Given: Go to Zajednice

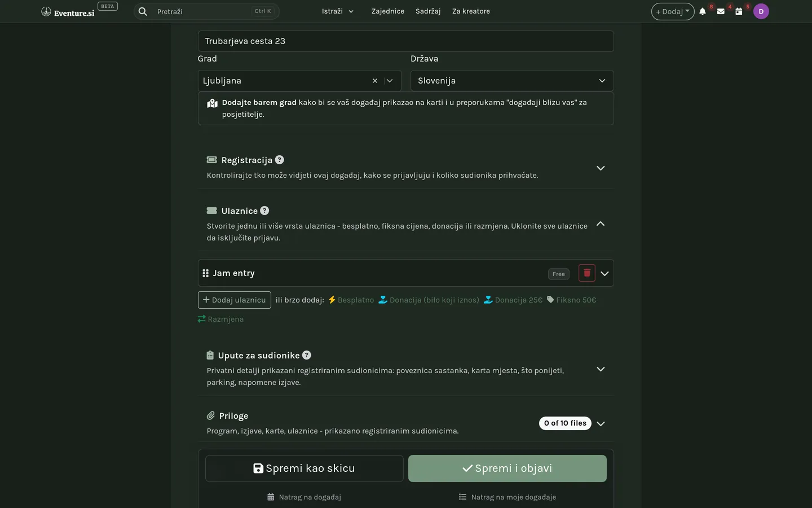Looking at the screenshot, I should pos(388,11).
